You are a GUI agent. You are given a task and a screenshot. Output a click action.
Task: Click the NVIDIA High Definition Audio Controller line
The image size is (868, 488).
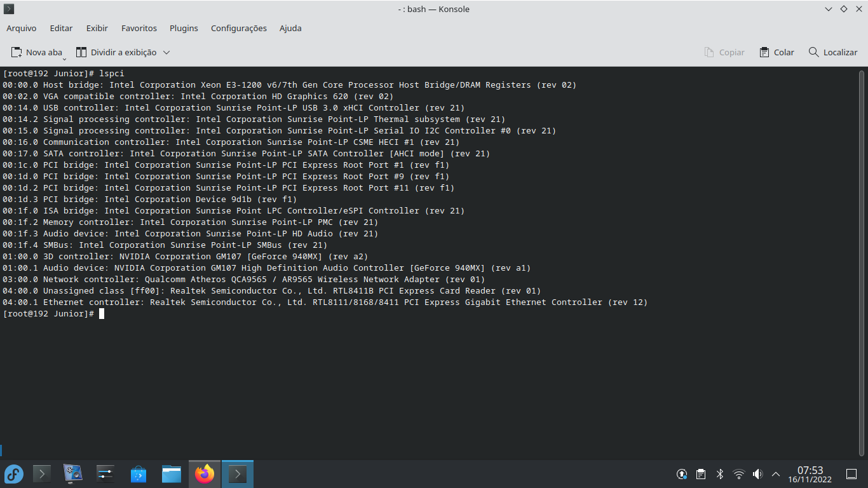[x=267, y=268]
